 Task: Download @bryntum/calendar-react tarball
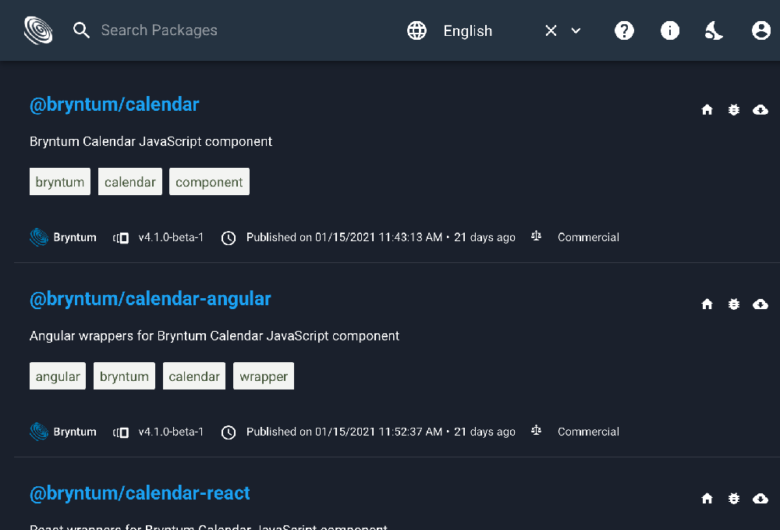760,498
